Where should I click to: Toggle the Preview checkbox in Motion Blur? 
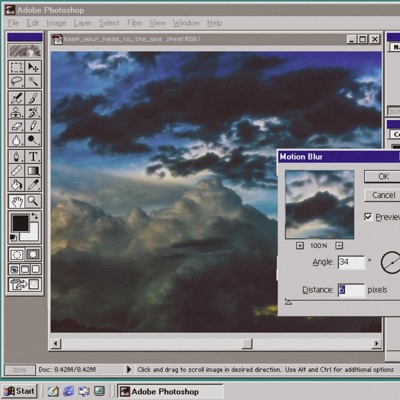click(368, 217)
